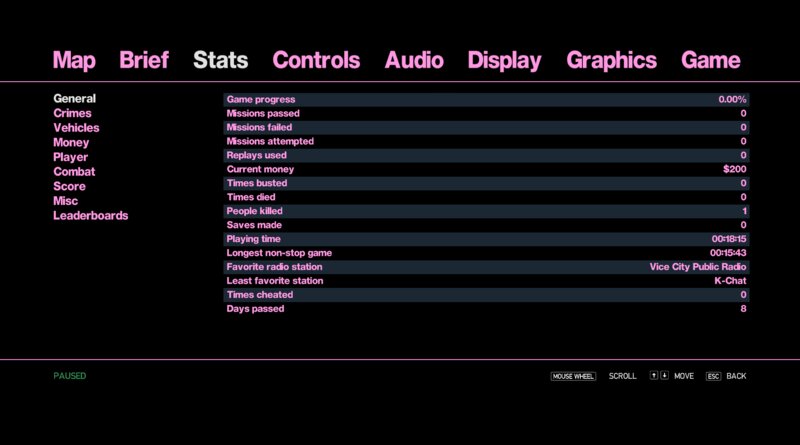The image size is (800, 445).
Task: Click the ESC key icon
Action: pos(713,376)
